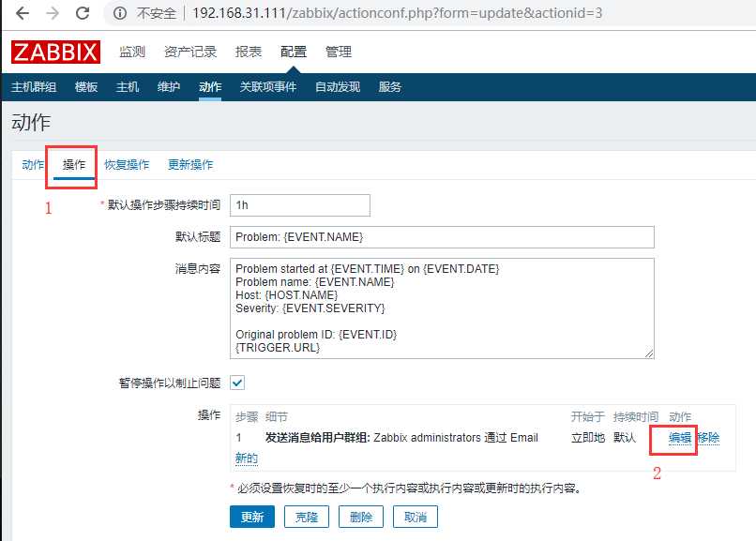756x541 pixels.
Task: Go to 自动发现 submenu
Action: click(x=338, y=86)
